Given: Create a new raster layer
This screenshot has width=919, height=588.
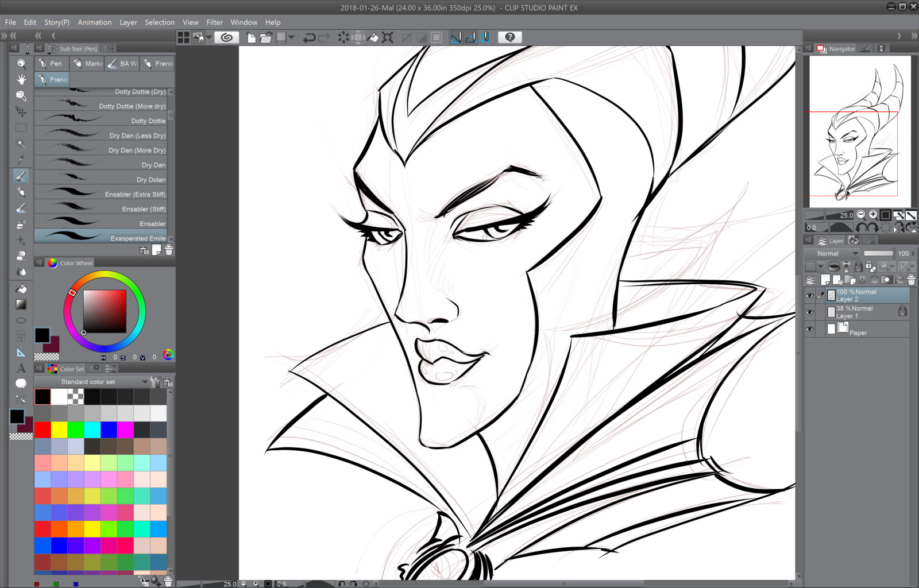Looking at the screenshot, I should coord(825,280).
